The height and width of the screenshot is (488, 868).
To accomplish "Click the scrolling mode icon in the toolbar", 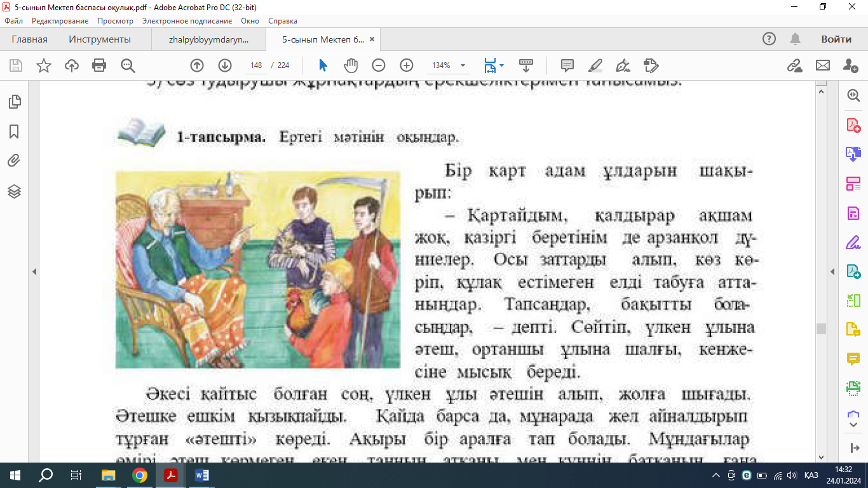I will 526,65.
